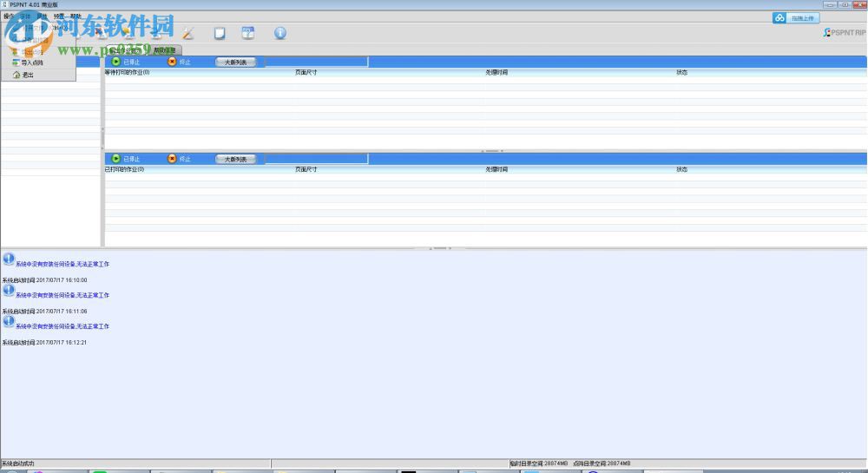The height and width of the screenshot is (473, 868).
Task: Click the 状态 column header in printed jobs list
Action: pos(682,169)
